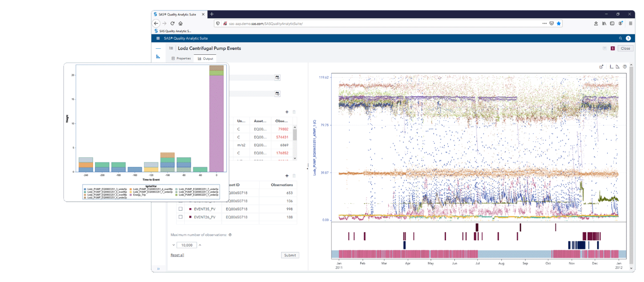Delete a row from the events table

tap(294, 175)
